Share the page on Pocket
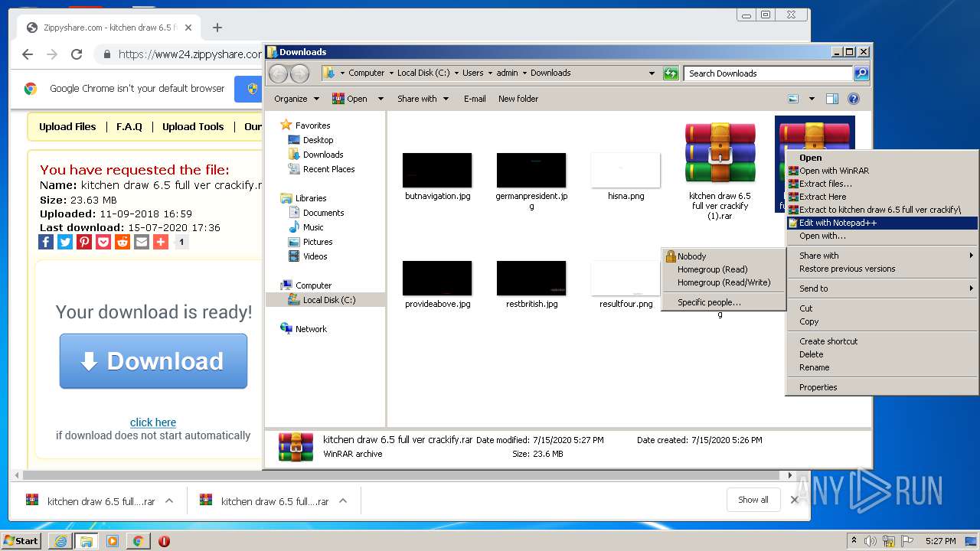The height and width of the screenshot is (551, 980). click(103, 242)
